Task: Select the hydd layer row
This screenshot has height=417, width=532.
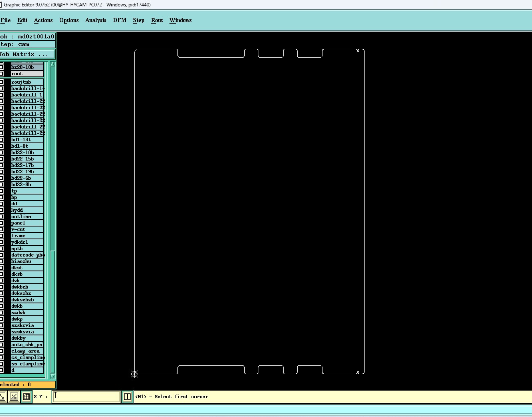Action: pos(27,210)
